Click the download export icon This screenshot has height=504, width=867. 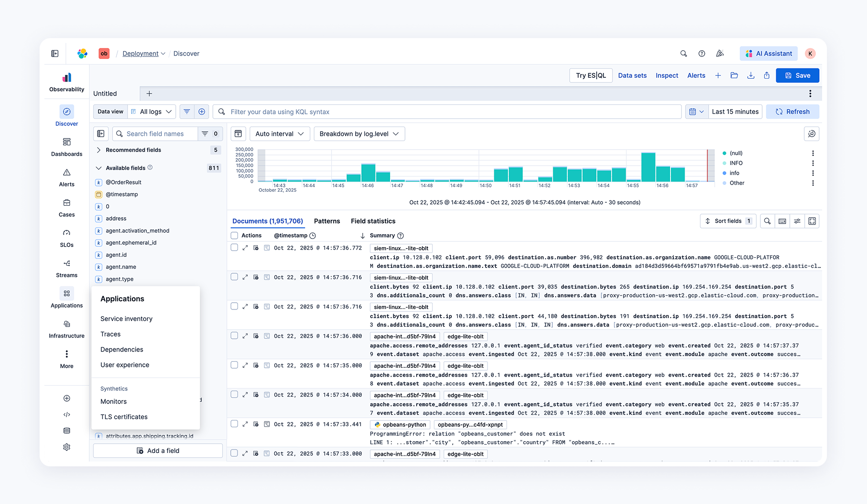point(751,75)
